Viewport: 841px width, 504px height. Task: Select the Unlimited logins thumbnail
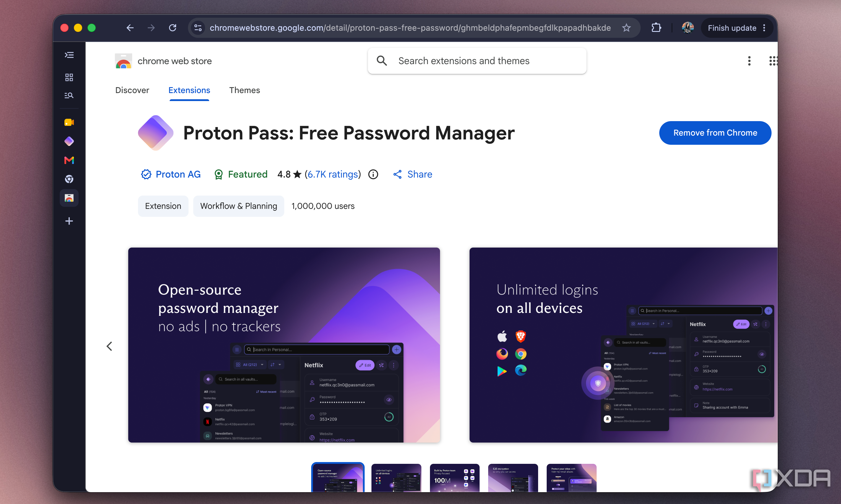tap(396, 478)
